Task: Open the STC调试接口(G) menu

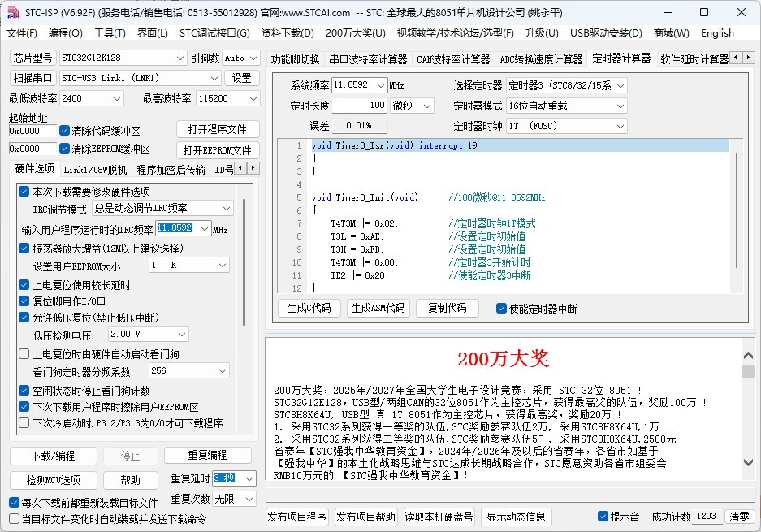Action: [x=214, y=33]
